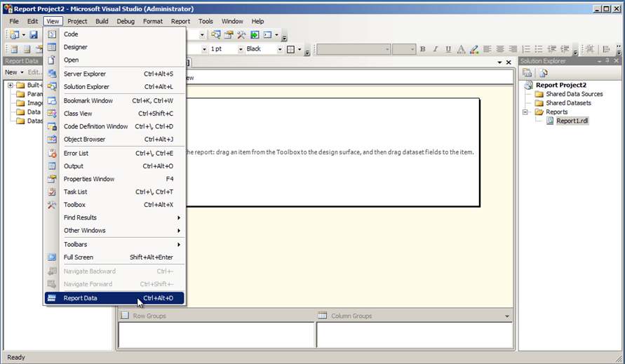Screen dimensions: 625x364
Task: Select Align Right text alignment
Action: (x=513, y=49)
